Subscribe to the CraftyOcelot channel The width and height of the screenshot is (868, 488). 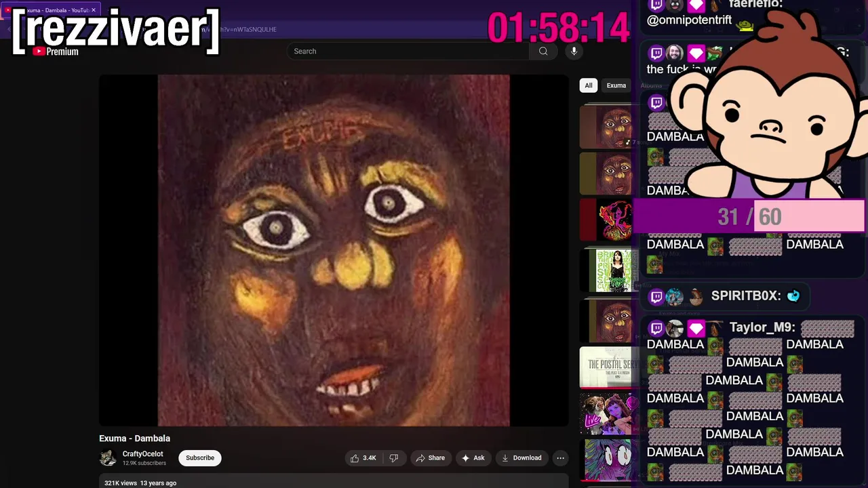tap(200, 458)
